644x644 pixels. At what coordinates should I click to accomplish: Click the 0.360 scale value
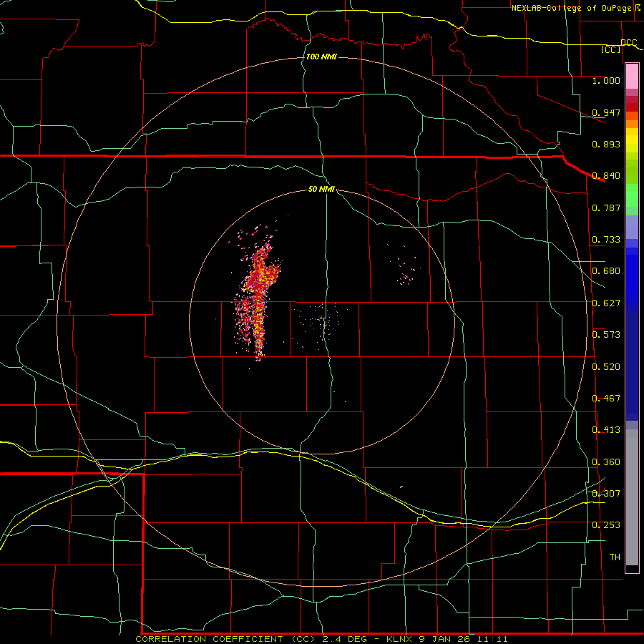[606, 462]
